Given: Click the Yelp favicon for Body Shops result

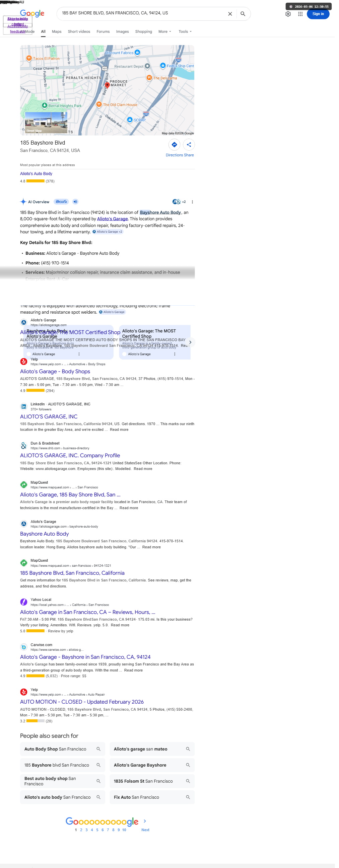Looking at the screenshot, I should click(x=23, y=362).
